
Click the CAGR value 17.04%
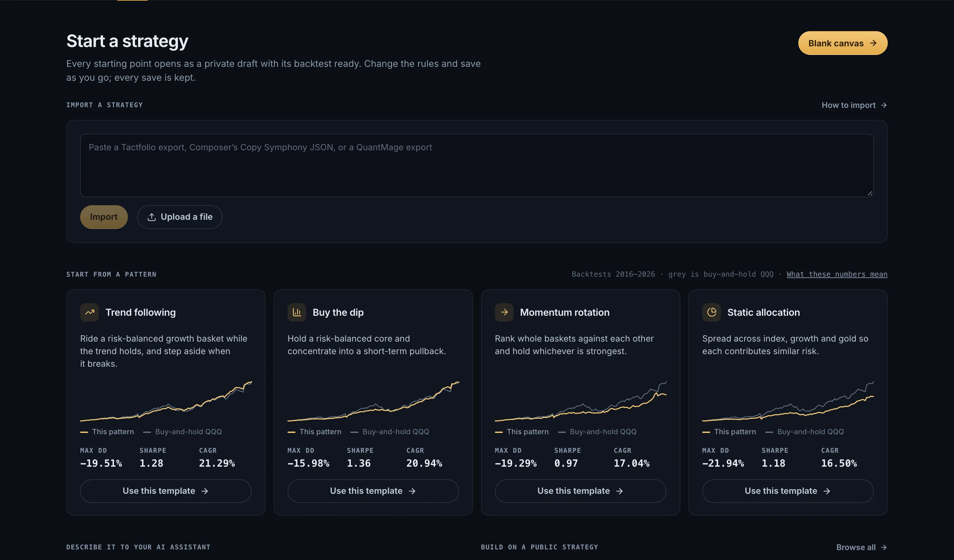[x=631, y=463]
